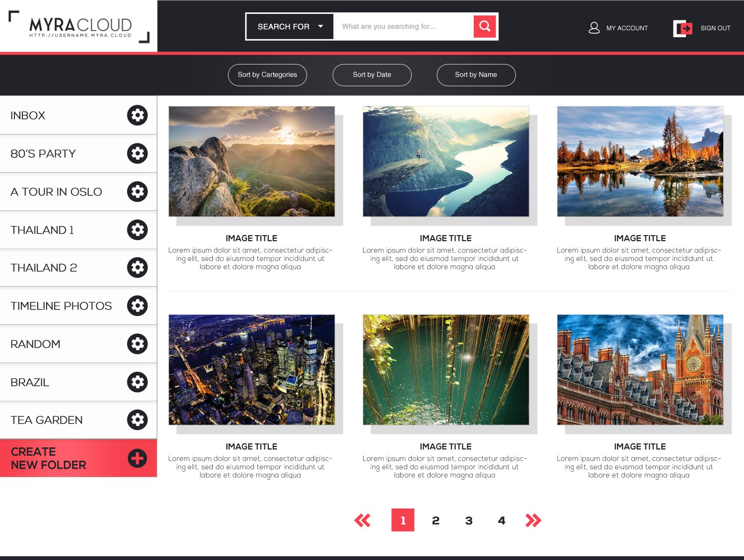Click IMAGE TITLE under the city night photo
Viewport: 744px width, 560px height.
[x=251, y=447]
